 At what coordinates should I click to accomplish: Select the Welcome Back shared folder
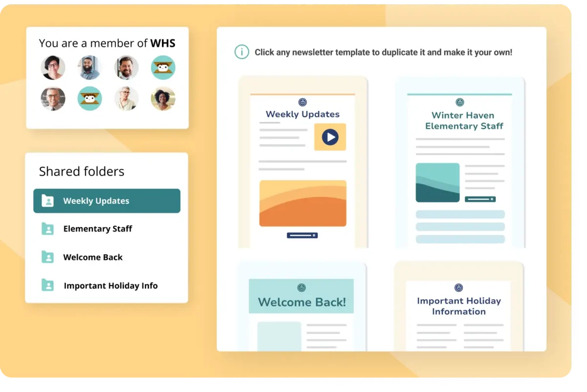click(107, 257)
